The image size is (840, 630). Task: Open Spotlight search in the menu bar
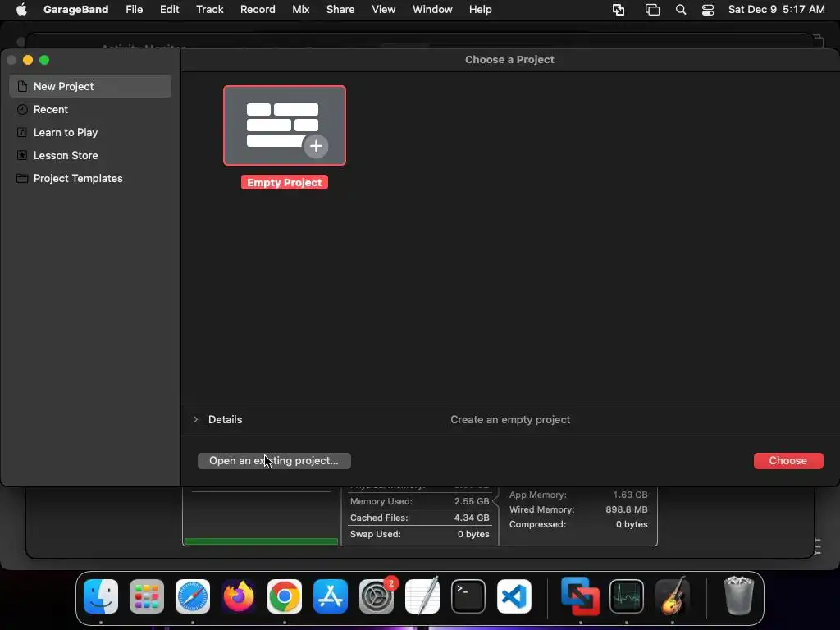(x=680, y=10)
